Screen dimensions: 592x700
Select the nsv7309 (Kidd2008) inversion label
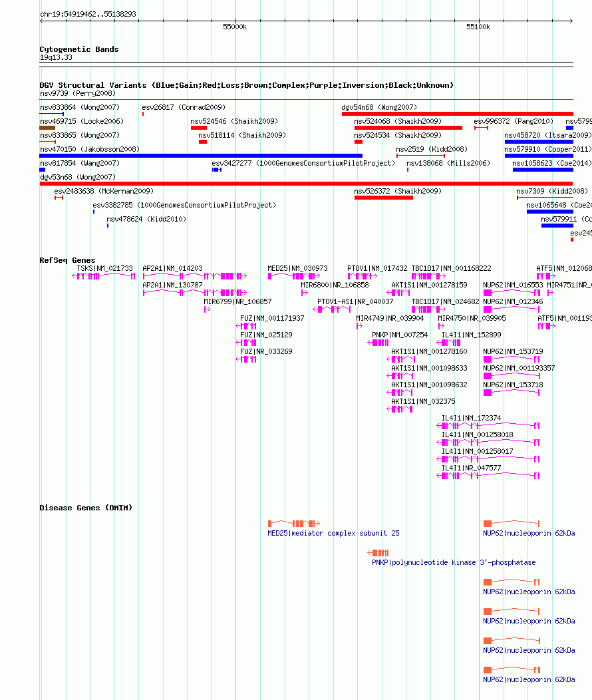click(552, 191)
